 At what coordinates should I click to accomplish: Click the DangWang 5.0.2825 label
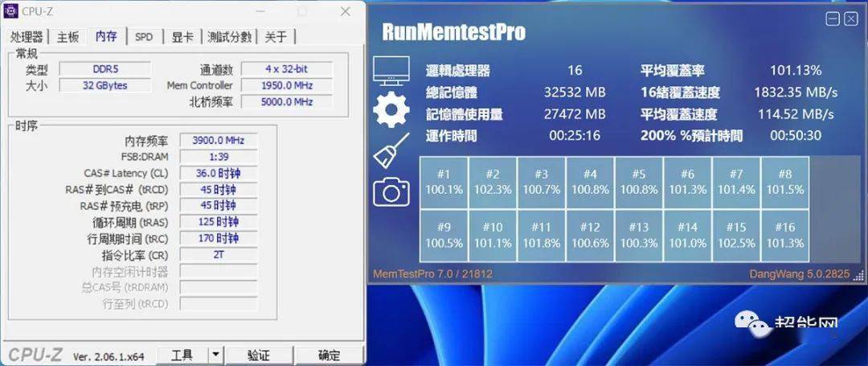[x=800, y=274]
